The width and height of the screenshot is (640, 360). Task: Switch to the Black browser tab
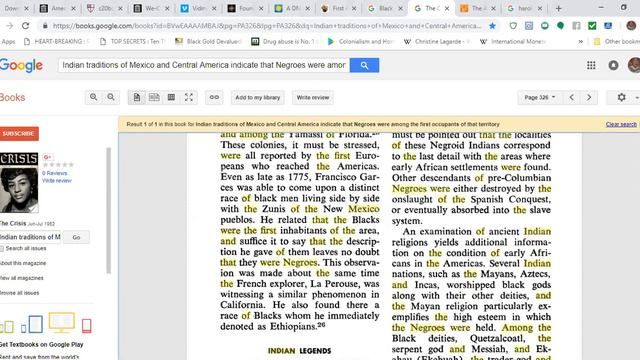(x=385, y=8)
